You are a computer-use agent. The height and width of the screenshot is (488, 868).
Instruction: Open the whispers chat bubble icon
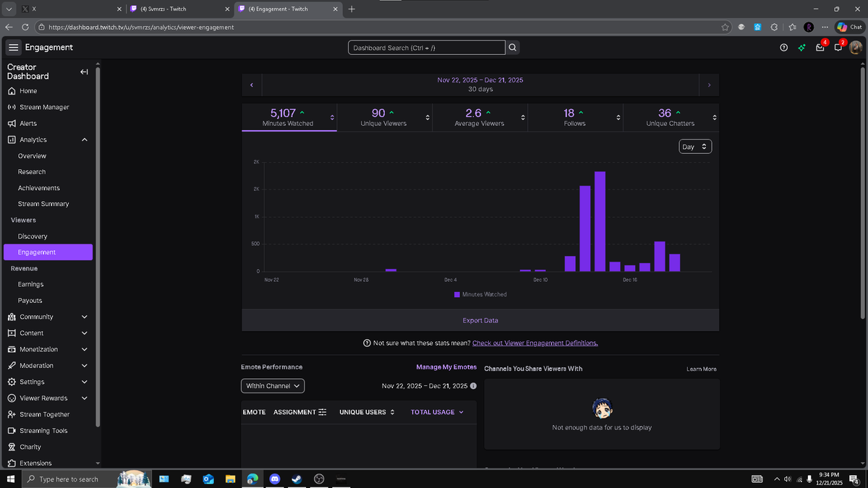click(838, 48)
